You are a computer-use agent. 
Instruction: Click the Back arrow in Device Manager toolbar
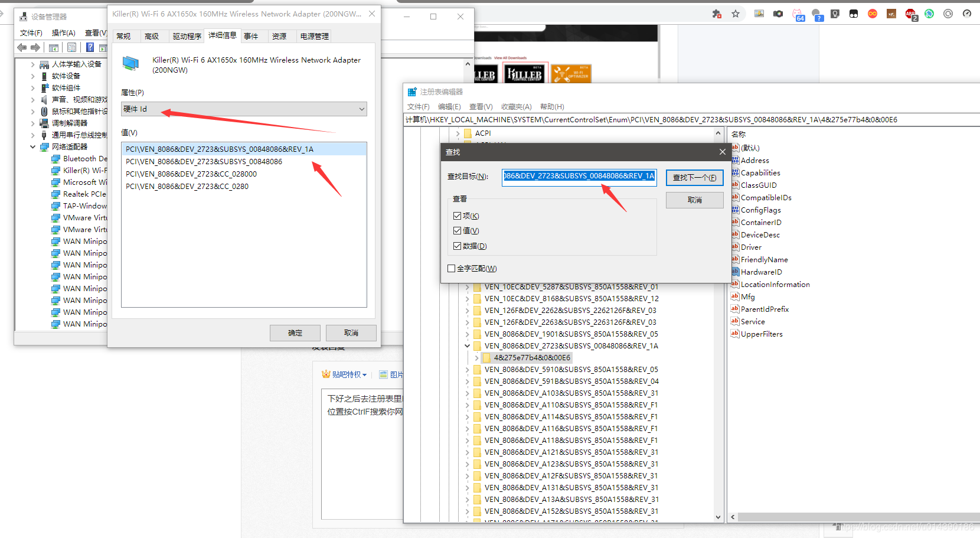point(22,47)
